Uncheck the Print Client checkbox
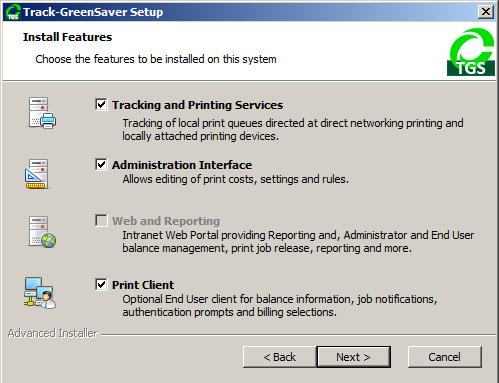 click(x=101, y=284)
